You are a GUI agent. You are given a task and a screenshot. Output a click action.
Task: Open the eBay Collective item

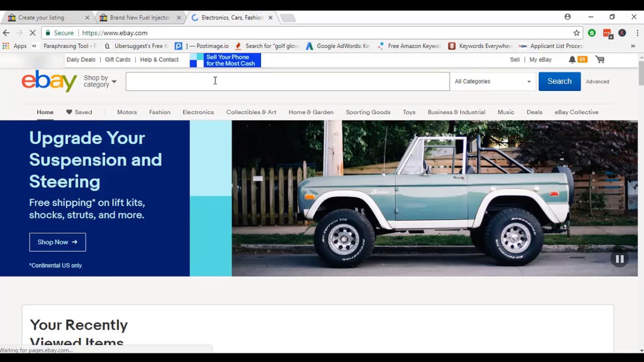click(x=577, y=112)
